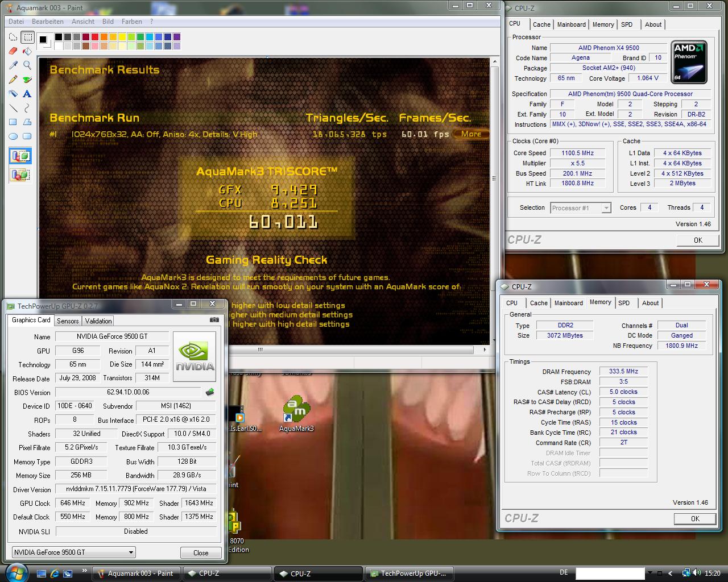728x582 pixels.
Task: Open the Bearbeiten menu in Paint
Action: 48,22
